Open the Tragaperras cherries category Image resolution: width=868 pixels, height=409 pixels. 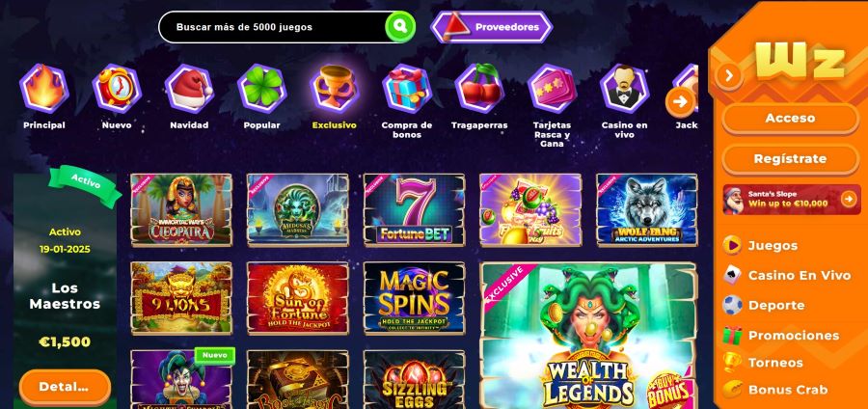479,89
